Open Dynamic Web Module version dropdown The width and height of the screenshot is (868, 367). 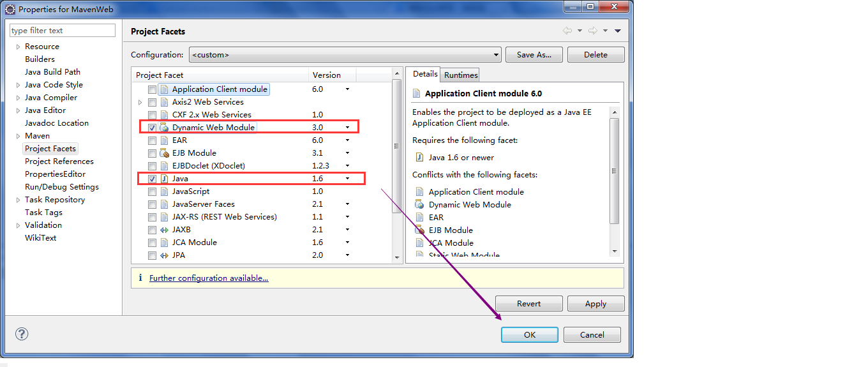tap(347, 128)
